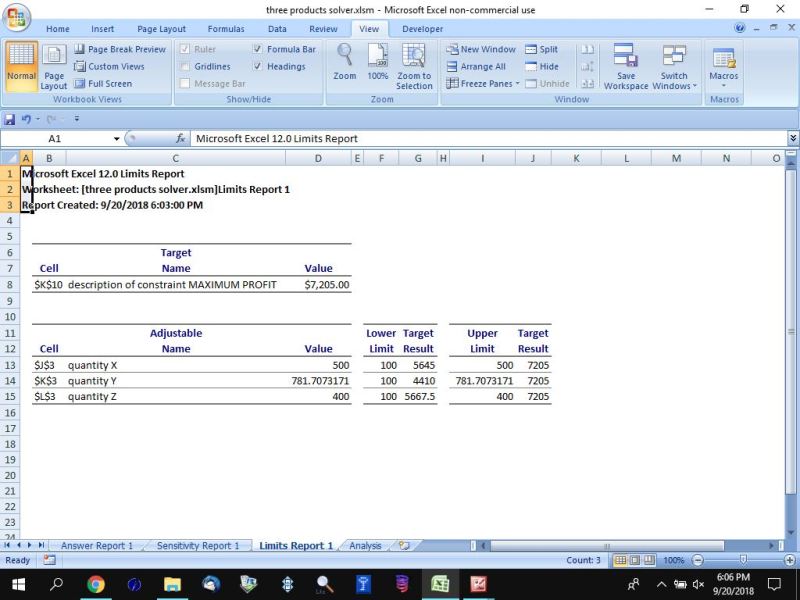Click Zoom to Selection
Image resolution: width=800 pixels, height=600 pixels.
click(x=414, y=66)
